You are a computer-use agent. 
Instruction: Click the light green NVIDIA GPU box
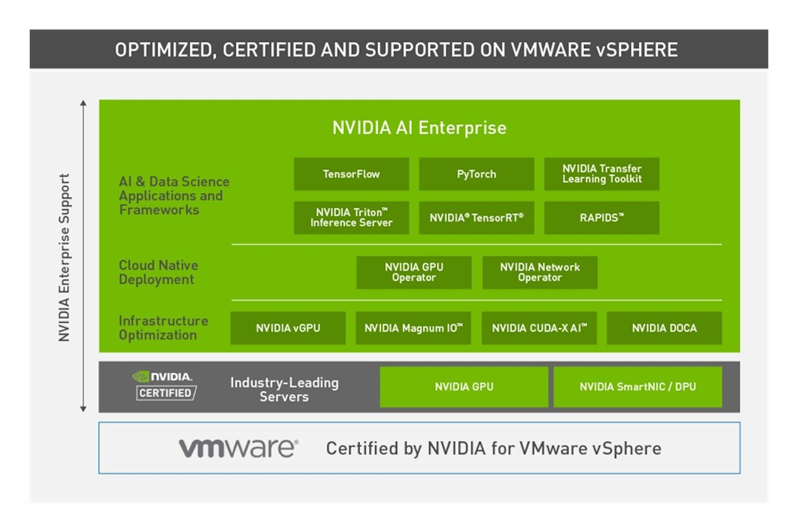pyautogui.click(x=464, y=387)
